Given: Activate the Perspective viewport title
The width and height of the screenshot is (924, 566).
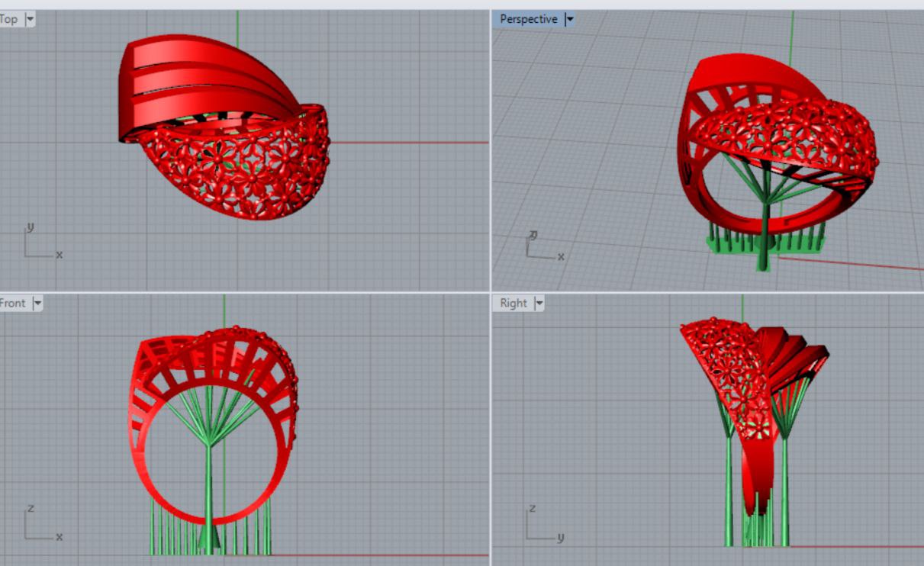Looking at the screenshot, I should pyautogui.click(x=528, y=19).
